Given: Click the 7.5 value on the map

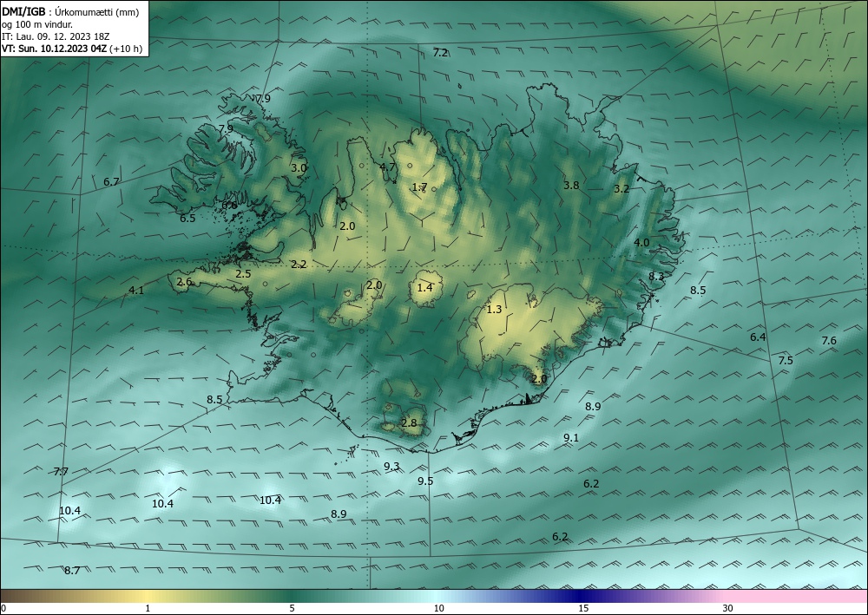Looking at the screenshot, I should click(786, 361).
